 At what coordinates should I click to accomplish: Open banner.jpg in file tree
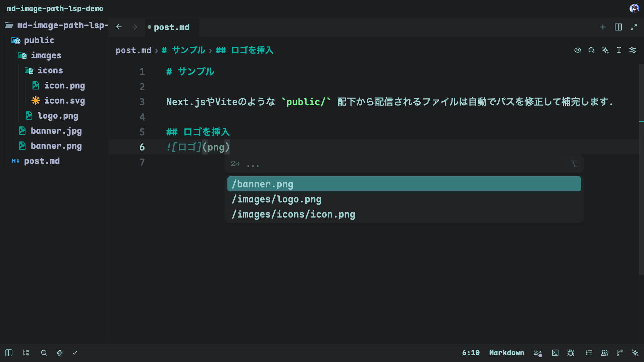tap(56, 131)
